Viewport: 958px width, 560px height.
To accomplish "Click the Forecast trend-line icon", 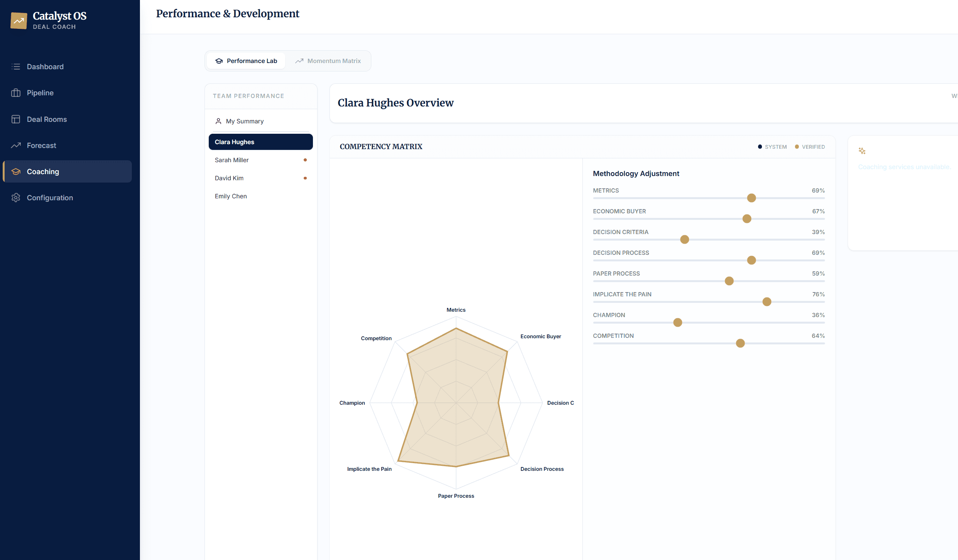I will tap(16, 145).
